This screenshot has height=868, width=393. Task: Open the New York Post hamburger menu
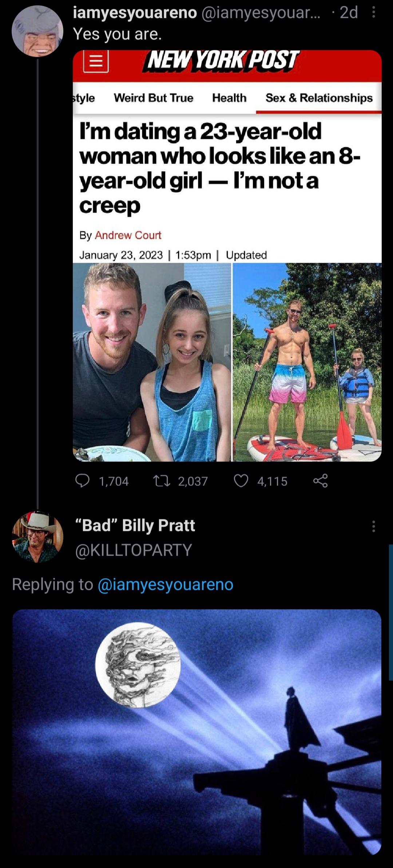96,61
